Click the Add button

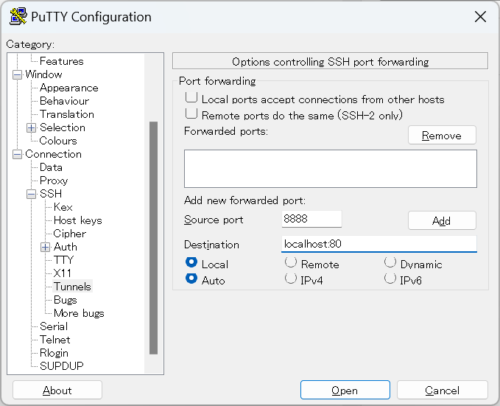pyautogui.click(x=442, y=220)
